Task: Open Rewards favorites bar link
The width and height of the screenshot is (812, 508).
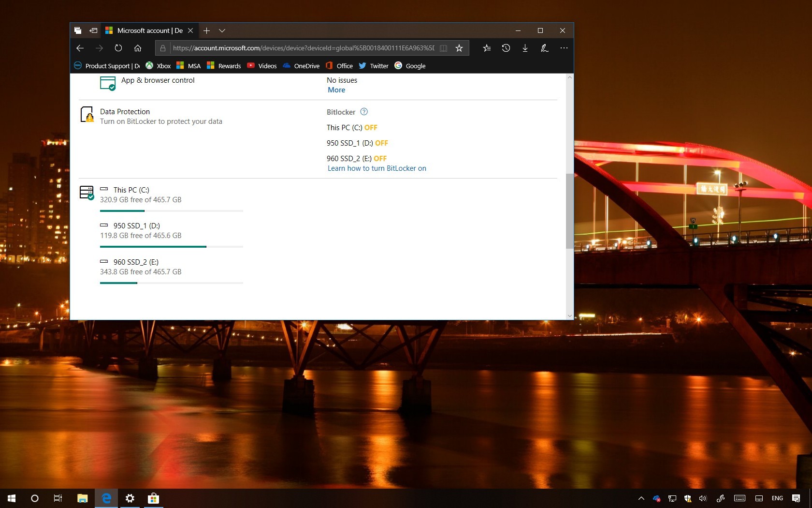Action: click(x=224, y=66)
